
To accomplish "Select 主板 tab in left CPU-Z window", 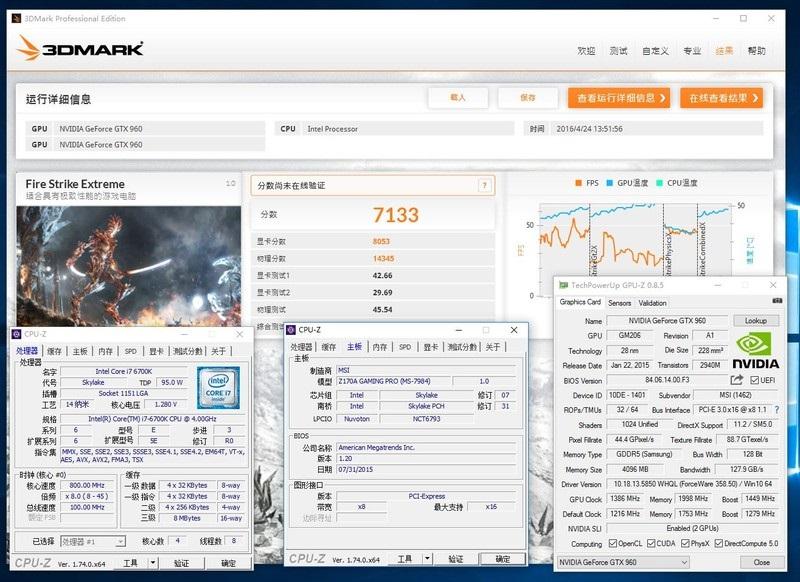I will (80, 351).
